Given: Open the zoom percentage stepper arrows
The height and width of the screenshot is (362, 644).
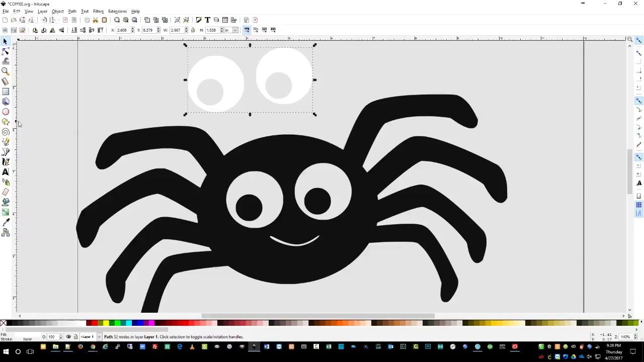Looking at the screenshot, I should pos(635,337).
